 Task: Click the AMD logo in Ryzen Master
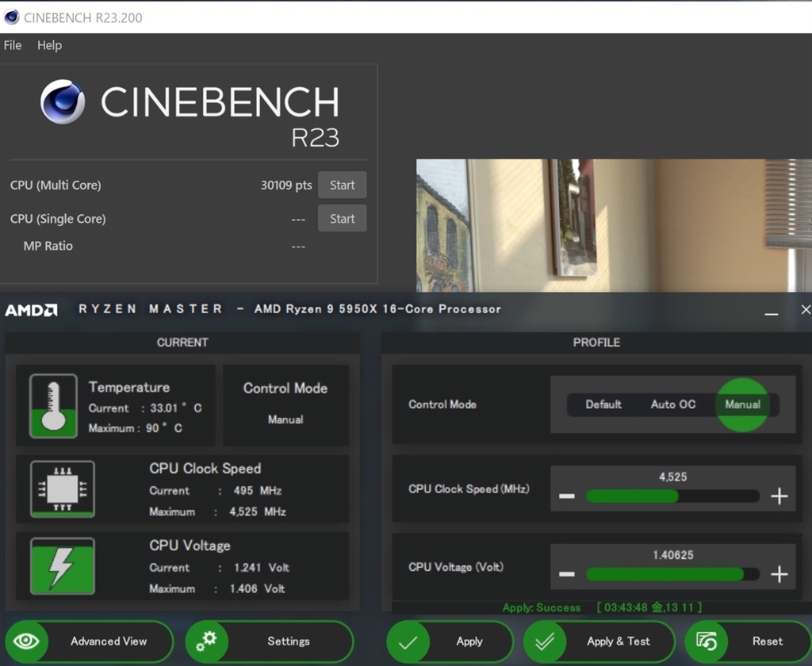32,310
